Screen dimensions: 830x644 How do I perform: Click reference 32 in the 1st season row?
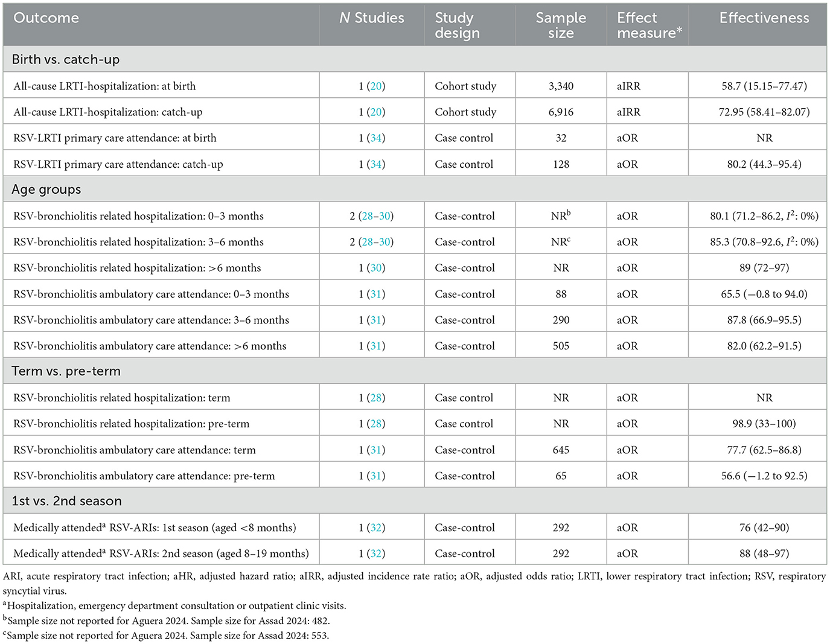point(376,528)
